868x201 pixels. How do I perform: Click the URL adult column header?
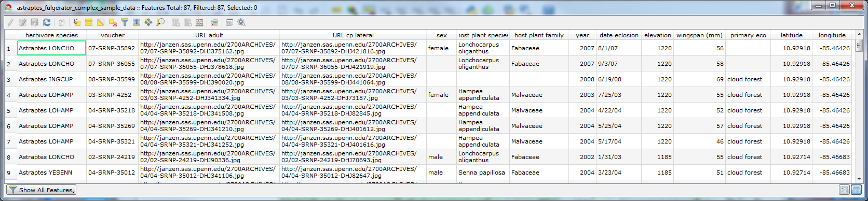(x=209, y=35)
